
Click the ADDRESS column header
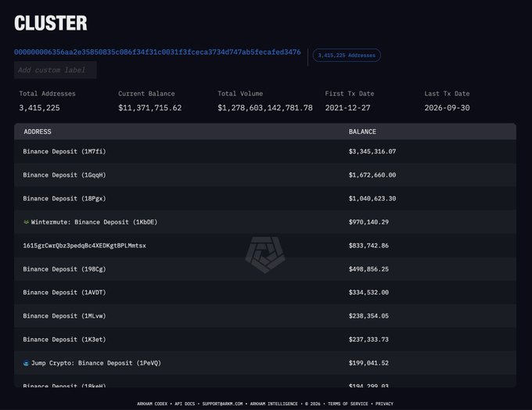[38, 131]
